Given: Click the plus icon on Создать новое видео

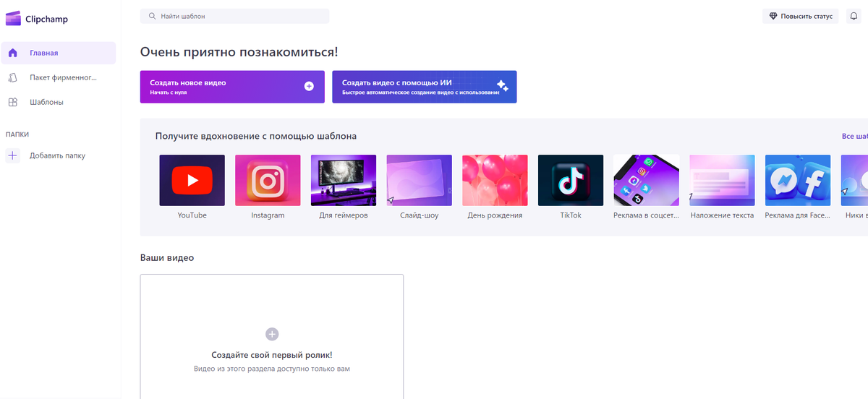Looking at the screenshot, I should pos(309,86).
